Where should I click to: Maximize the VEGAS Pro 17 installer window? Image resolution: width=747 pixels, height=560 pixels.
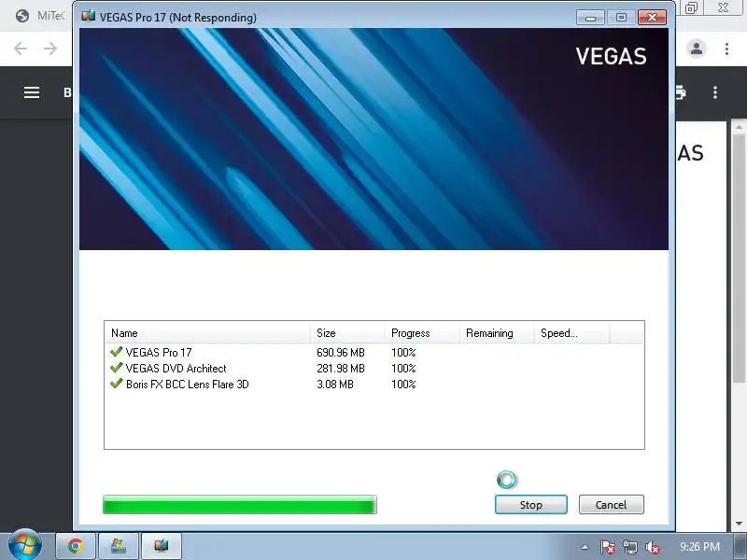(621, 18)
